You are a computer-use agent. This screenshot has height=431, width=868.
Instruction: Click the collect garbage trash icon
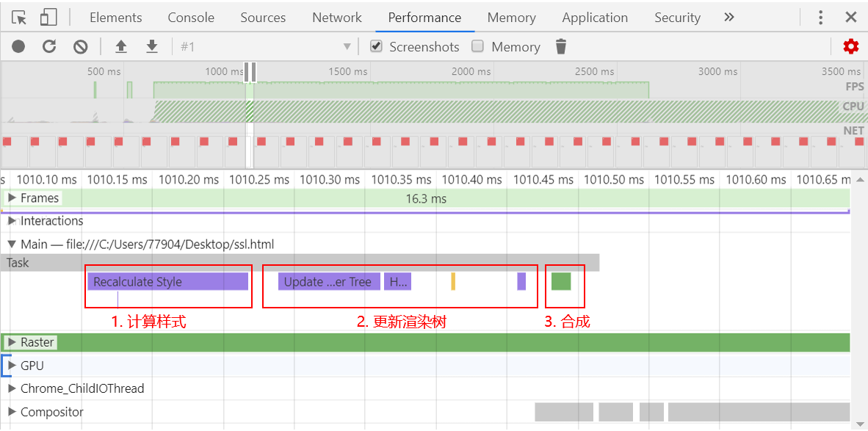pos(561,47)
